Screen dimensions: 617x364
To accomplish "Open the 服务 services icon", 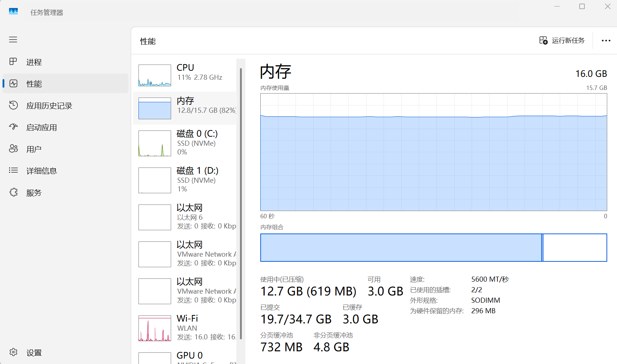I will [13, 192].
